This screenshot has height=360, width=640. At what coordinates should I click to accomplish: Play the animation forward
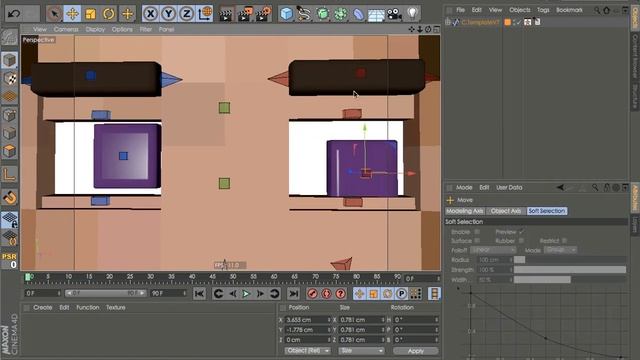coord(246,294)
